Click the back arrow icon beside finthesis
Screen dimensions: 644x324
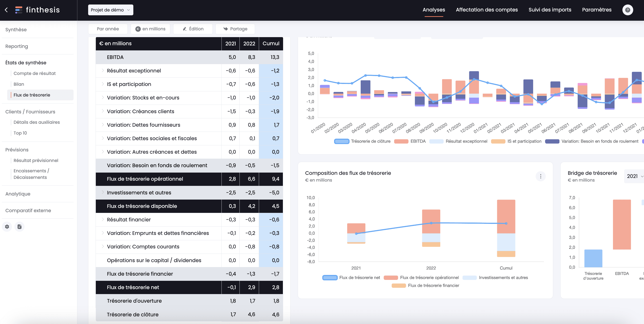click(7, 10)
